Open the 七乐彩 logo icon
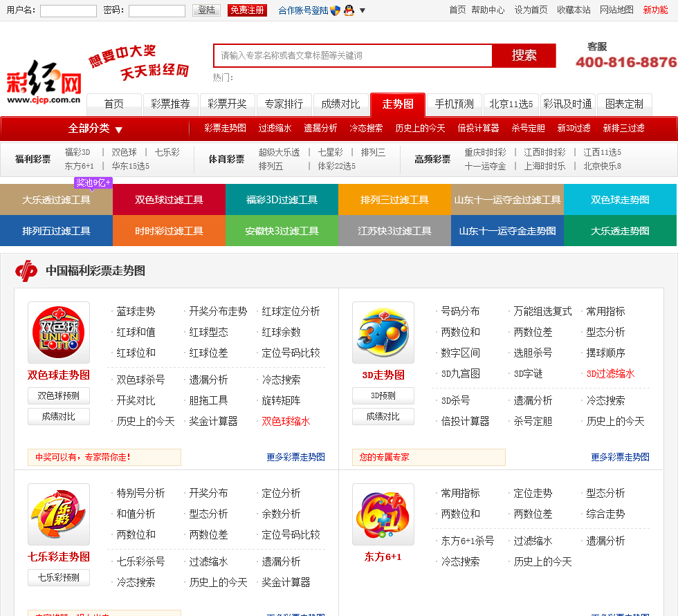The image size is (678, 616). tap(59, 514)
